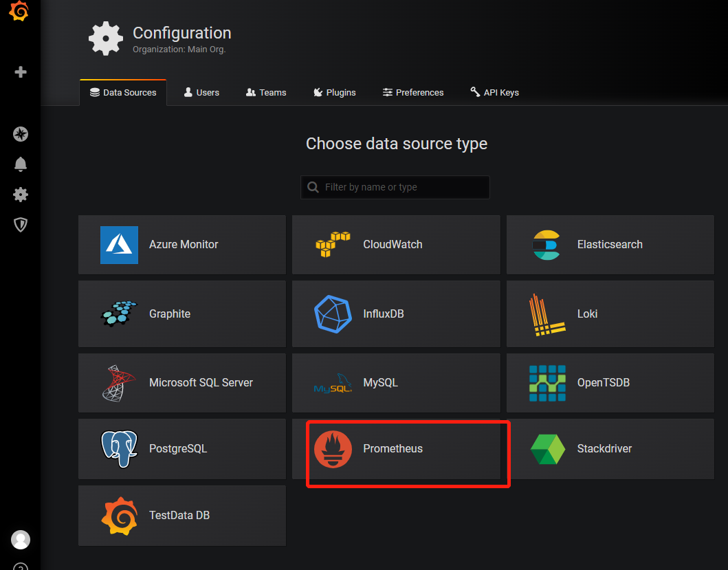Click the large Configuration gear header icon
The image size is (728, 570).
pos(106,39)
